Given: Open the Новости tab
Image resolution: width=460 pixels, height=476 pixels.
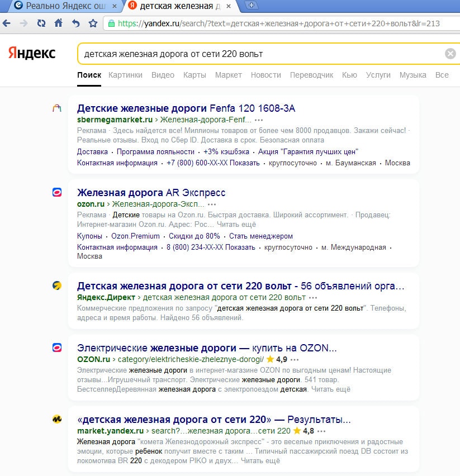Looking at the screenshot, I should point(266,75).
